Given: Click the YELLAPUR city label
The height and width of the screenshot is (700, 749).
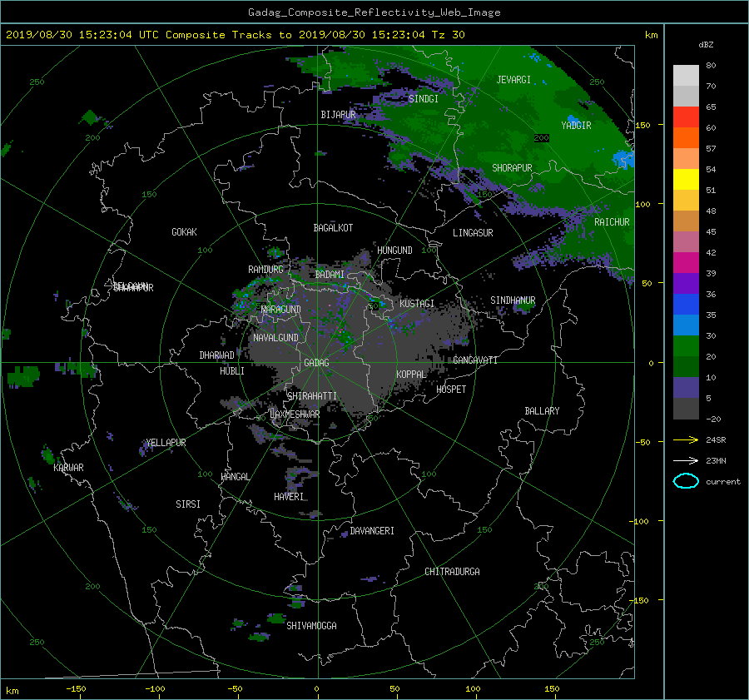Looking at the screenshot, I should 166,443.
